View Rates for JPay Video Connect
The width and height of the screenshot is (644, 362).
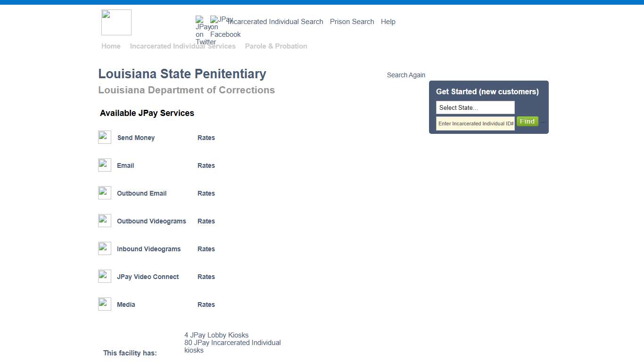point(206,277)
